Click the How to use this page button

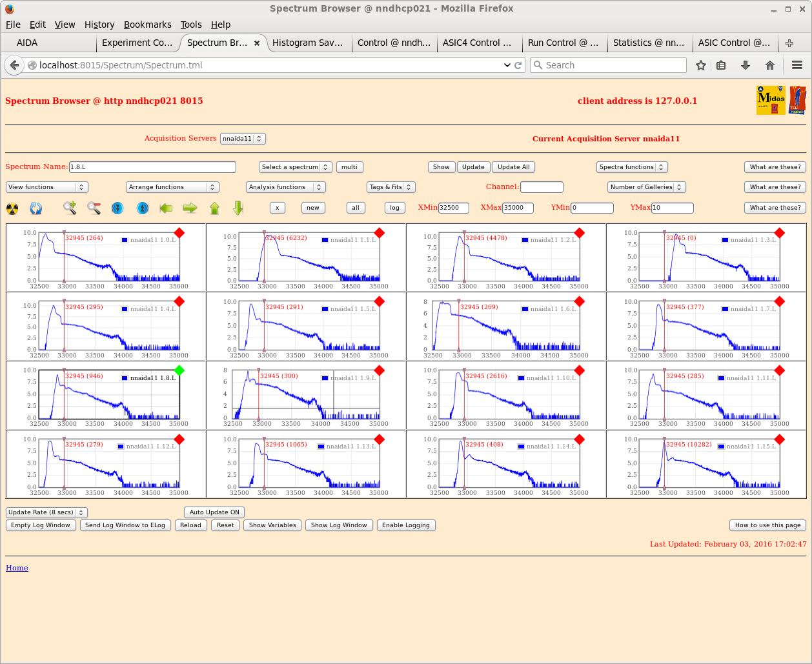(768, 525)
